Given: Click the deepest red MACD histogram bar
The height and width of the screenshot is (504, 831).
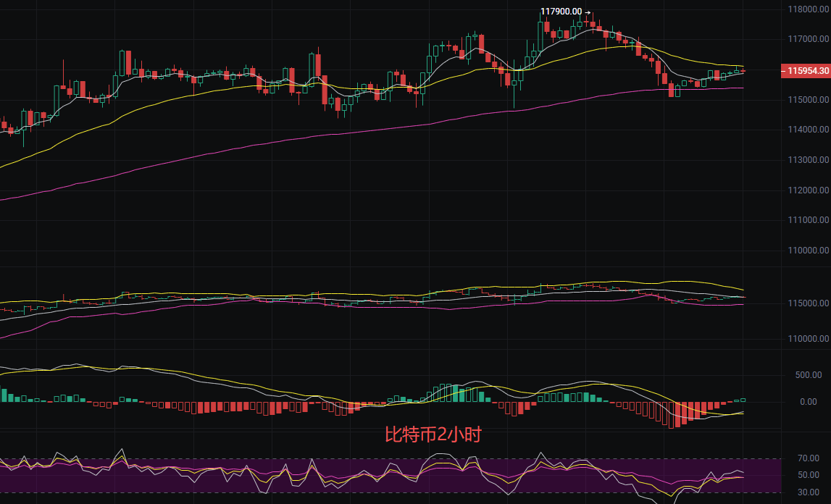Looking at the screenshot, I should tap(671, 414).
